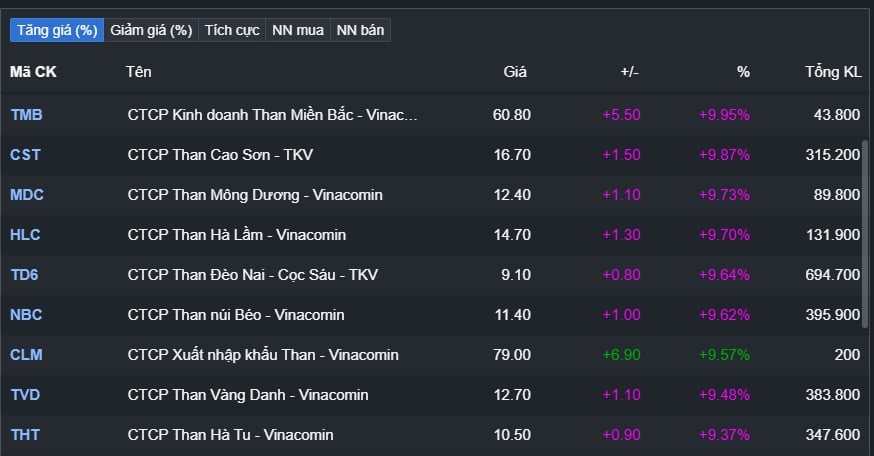
Task: Sort by the % column header
Action: pos(743,72)
